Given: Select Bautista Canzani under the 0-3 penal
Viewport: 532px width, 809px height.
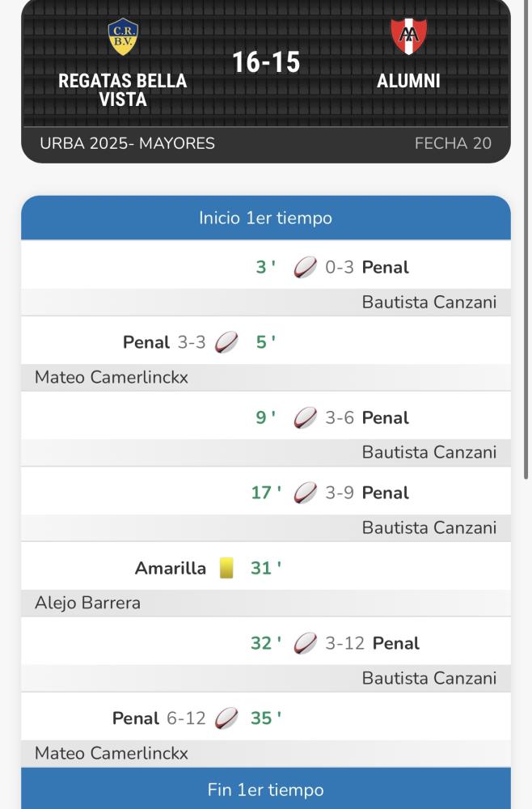Looking at the screenshot, I should 429,302.
